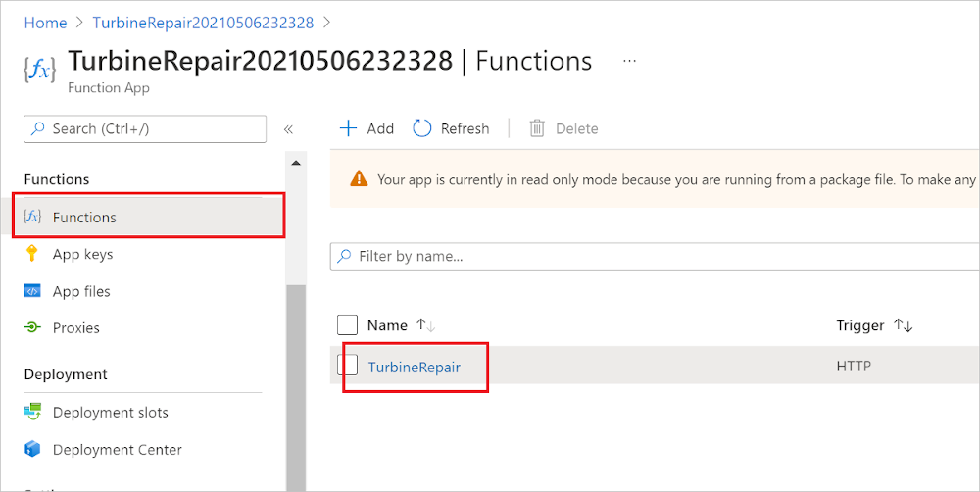
Task: Focus the Filter by name field
Action: click(x=655, y=257)
